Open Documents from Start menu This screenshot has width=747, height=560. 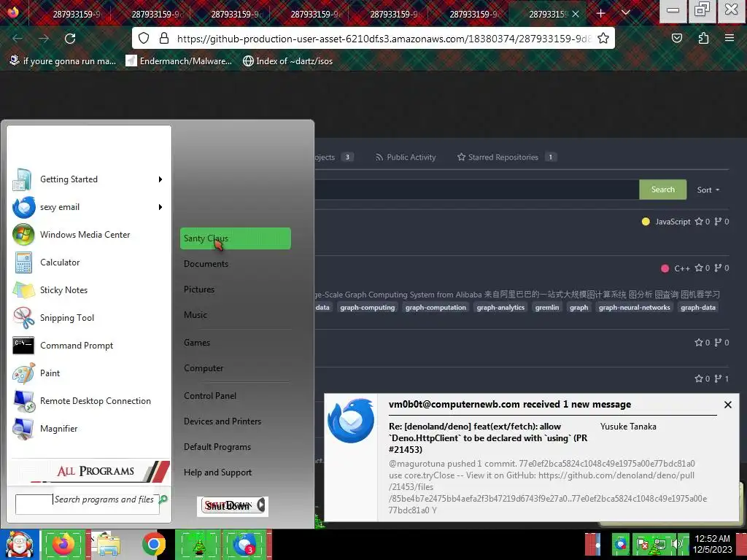[206, 264]
